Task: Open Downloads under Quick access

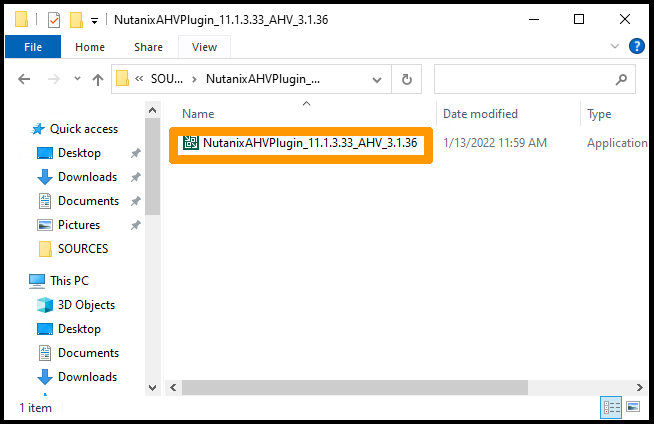Action: [x=87, y=177]
